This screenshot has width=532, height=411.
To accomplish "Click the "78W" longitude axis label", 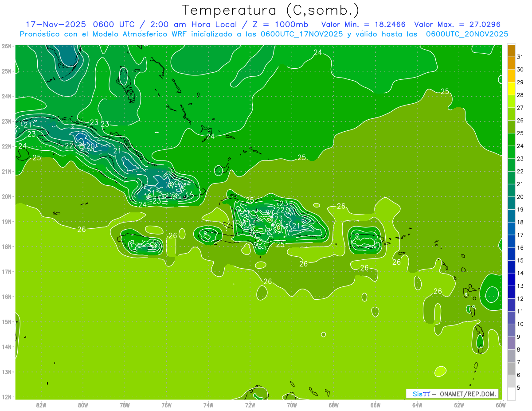I will [125, 405].
